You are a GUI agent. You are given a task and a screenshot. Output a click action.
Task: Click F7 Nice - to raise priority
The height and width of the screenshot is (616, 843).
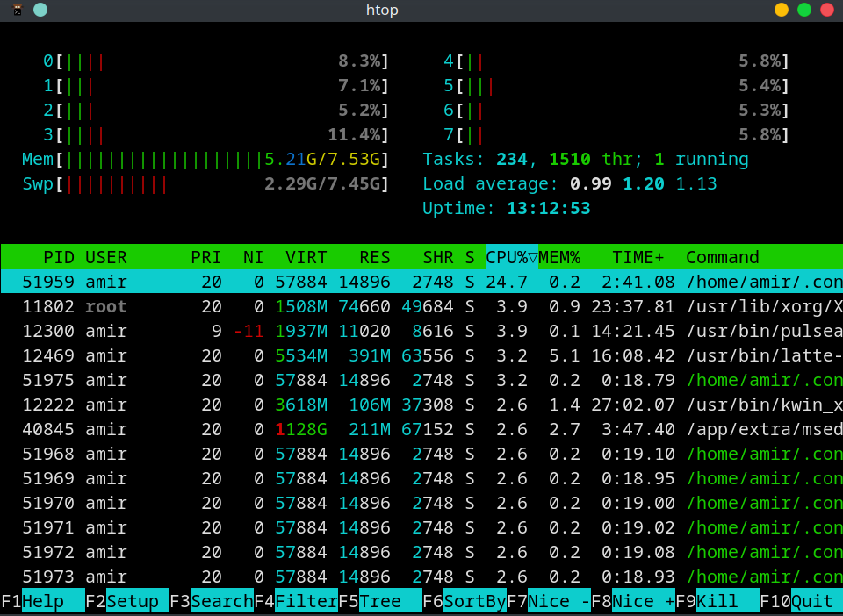point(549,601)
